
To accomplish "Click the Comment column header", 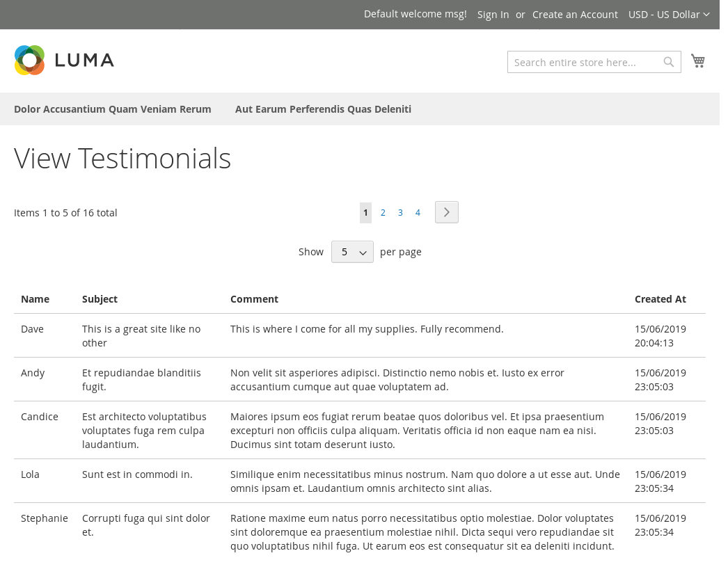I will (x=255, y=299).
